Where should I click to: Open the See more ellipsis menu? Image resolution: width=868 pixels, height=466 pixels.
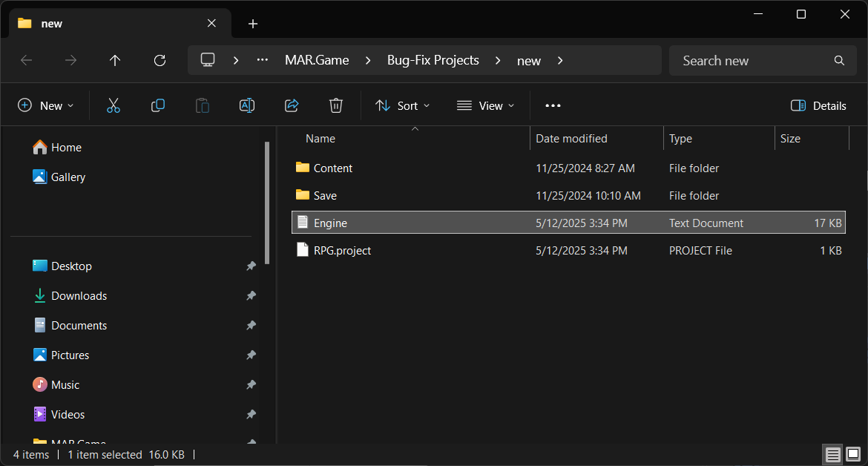coord(553,105)
